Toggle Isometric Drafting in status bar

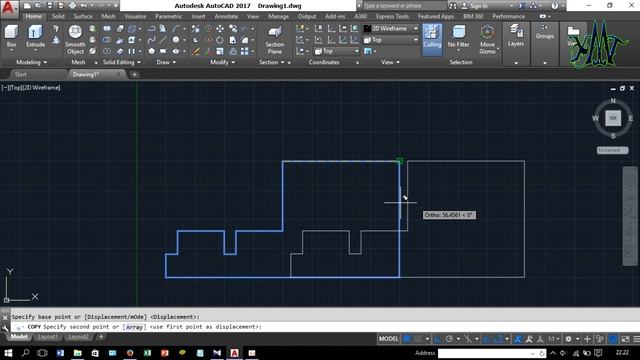point(468,339)
